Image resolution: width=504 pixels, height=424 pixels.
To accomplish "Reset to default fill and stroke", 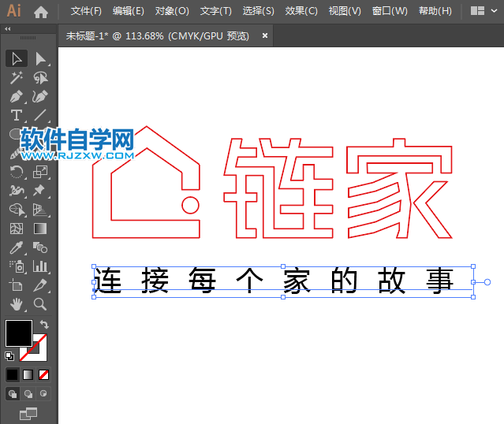I will click(9, 356).
